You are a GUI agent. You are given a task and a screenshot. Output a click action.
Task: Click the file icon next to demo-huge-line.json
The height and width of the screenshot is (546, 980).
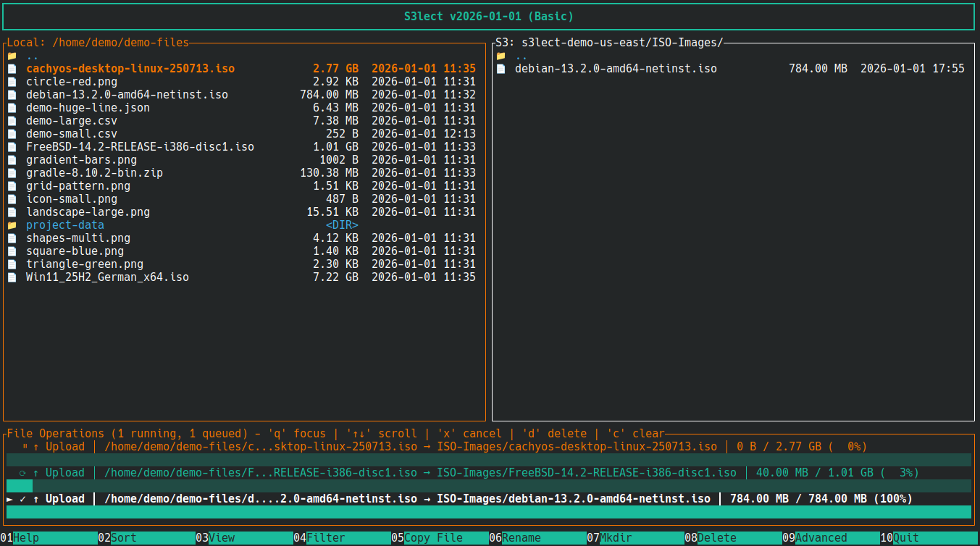[12, 107]
